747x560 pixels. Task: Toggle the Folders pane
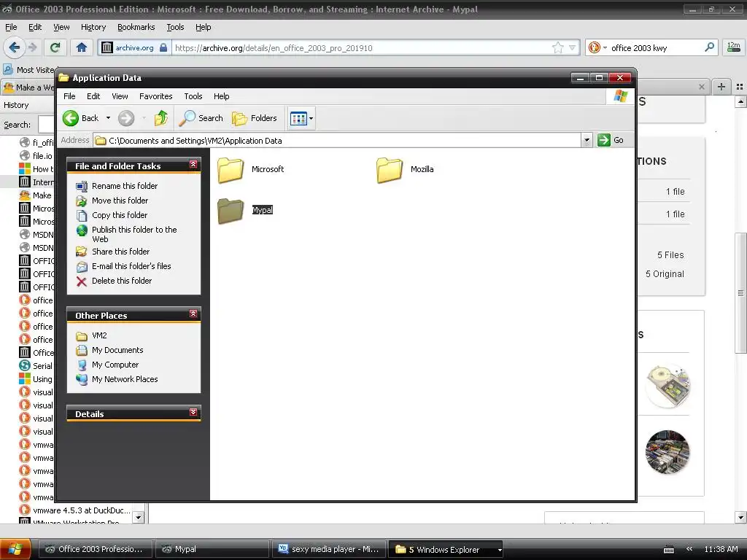255,118
